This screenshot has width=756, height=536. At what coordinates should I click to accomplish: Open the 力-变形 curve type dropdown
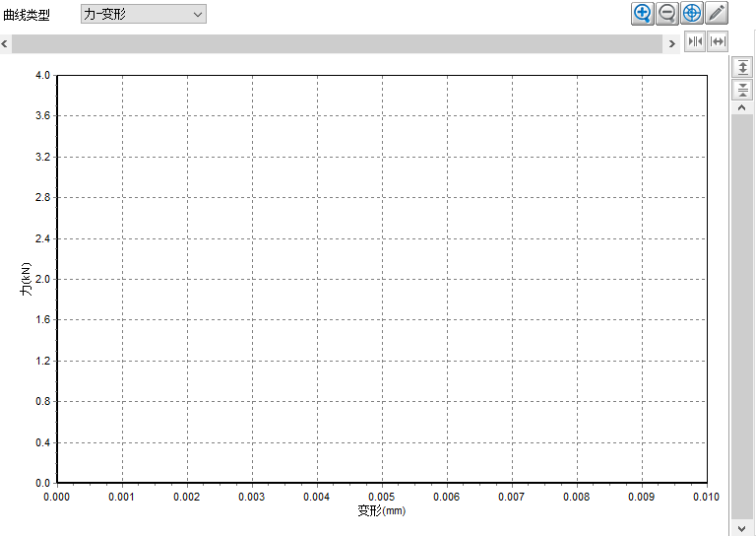pyautogui.click(x=144, y=14)
